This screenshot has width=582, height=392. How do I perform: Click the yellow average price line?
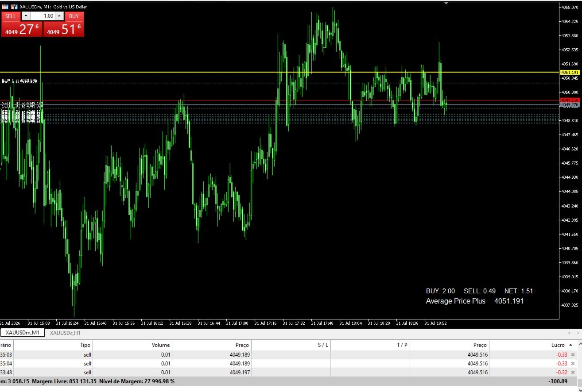[x=279, y=72]
